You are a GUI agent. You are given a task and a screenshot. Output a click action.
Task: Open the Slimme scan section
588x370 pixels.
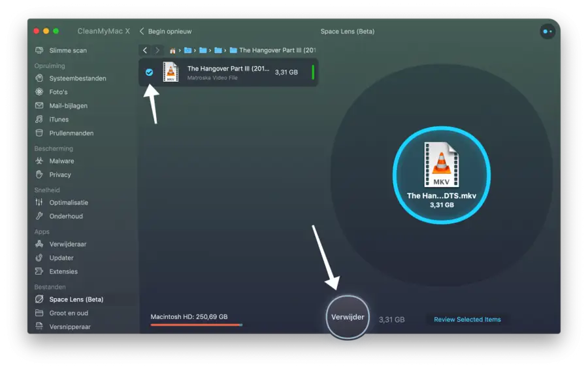(68, 50)
